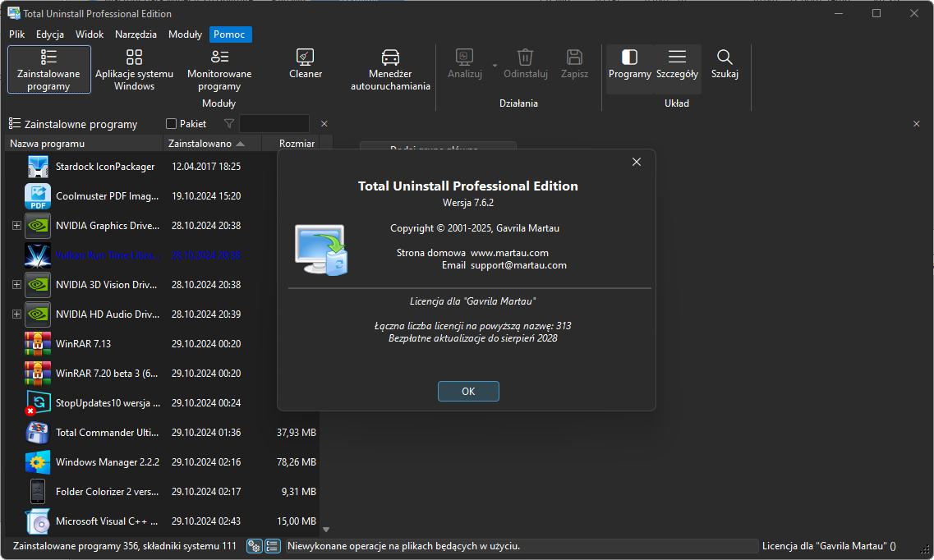
Task: Sort by Zainstalowano column header
Action: [212, 144]
